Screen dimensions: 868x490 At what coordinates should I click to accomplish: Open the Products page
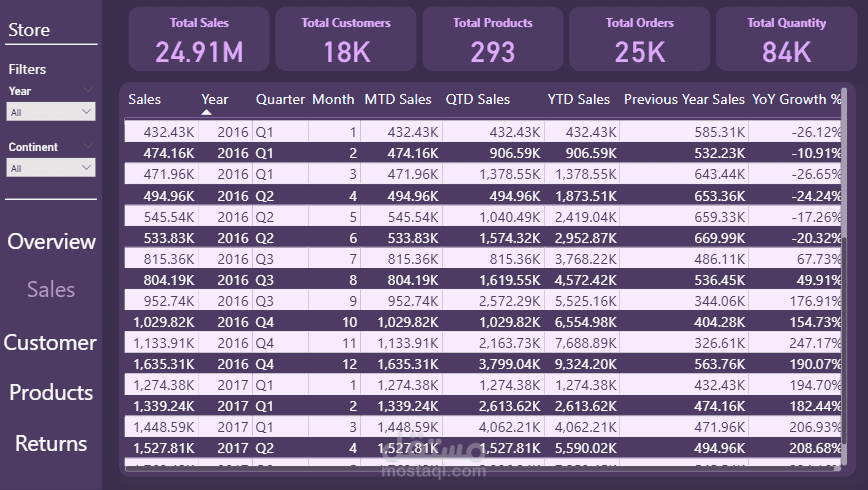point(51,393)
